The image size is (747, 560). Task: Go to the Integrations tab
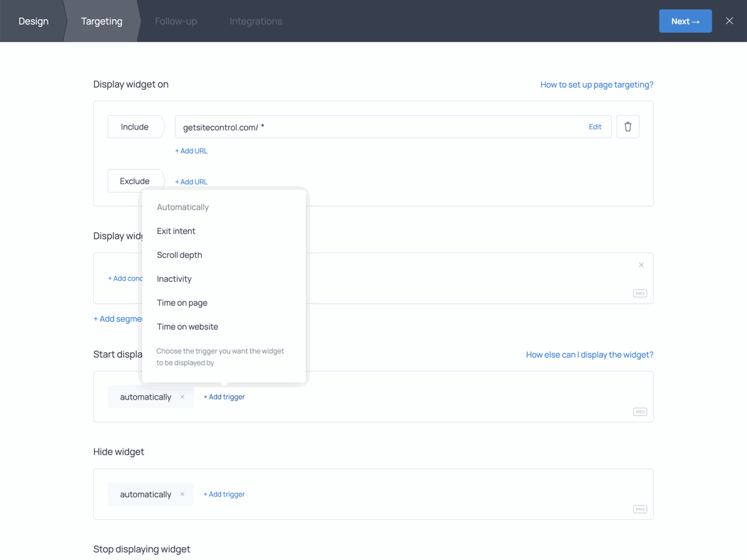click(x=256, y=21)
